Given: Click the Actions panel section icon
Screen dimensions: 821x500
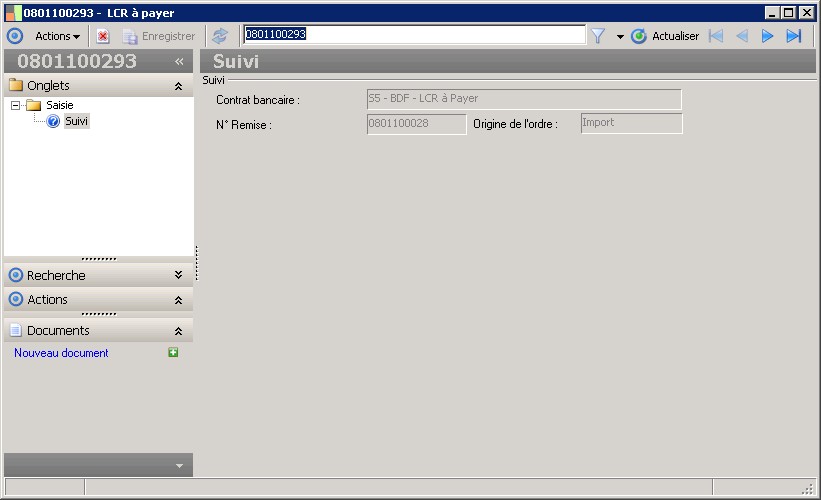Looking at the screenshot, I should (x=16, y=299).
